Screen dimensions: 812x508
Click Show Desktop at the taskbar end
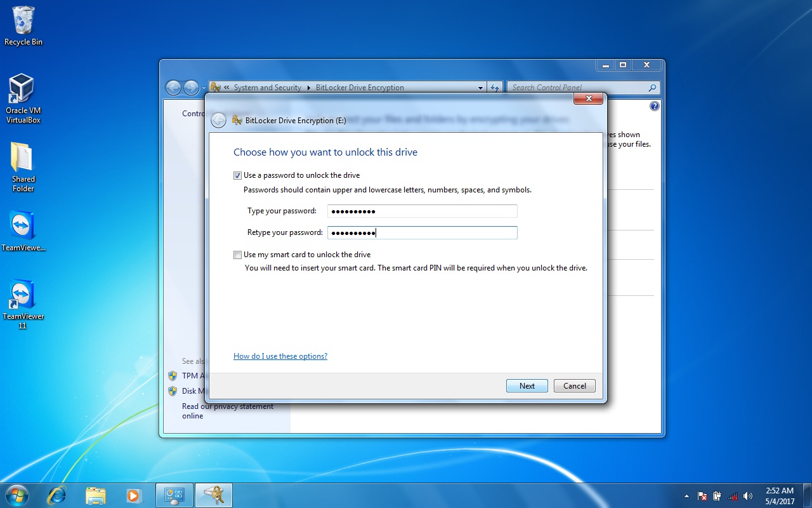(x=807, y=496)
